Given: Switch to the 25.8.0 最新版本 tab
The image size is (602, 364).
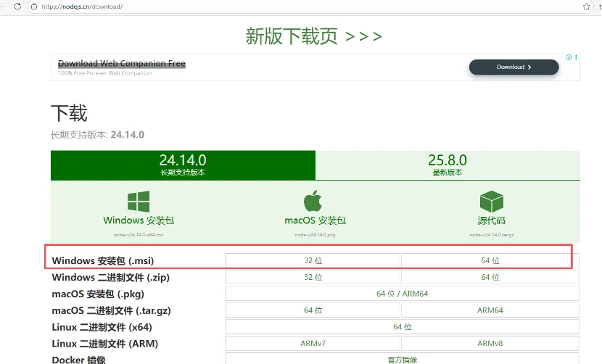Looking at the screenshot, I should coord(448,165).
